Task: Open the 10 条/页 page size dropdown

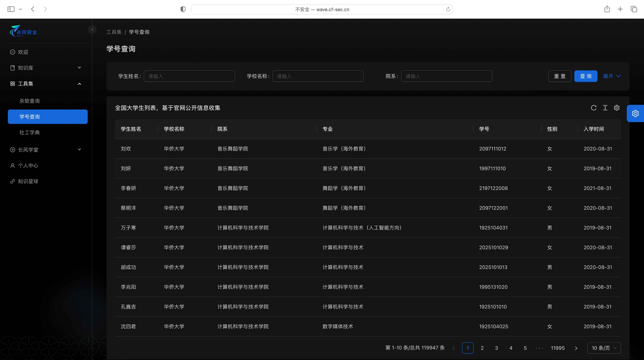Action: coord(604,348)
